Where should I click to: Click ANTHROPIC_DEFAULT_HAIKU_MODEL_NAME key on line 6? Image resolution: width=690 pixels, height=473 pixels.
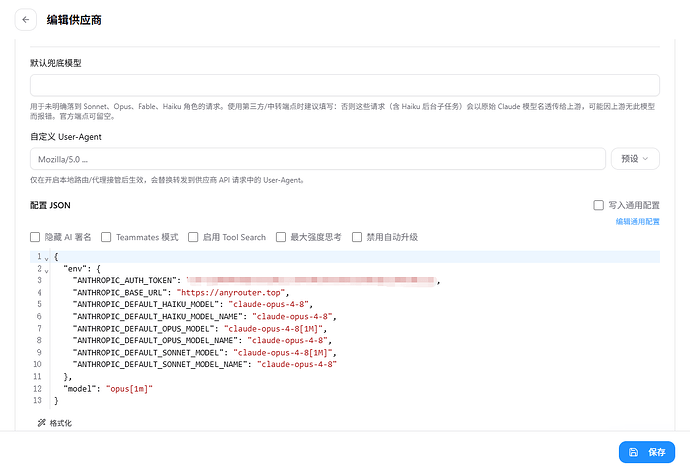(x=158, y=316)
